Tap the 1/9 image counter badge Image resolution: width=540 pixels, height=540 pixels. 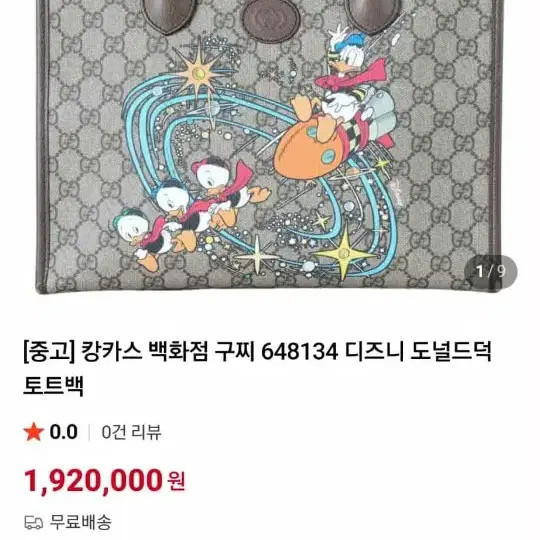(x=490, y=271)
